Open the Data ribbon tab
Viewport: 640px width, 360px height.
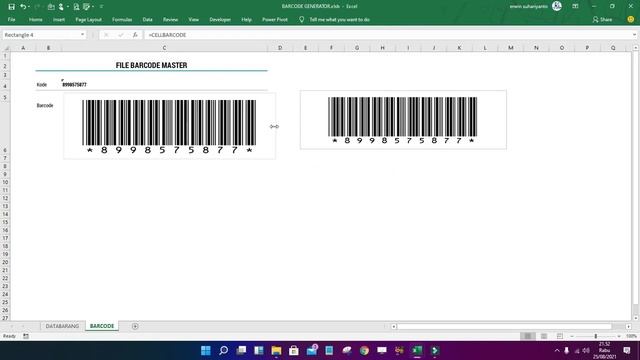pos(147,19)
